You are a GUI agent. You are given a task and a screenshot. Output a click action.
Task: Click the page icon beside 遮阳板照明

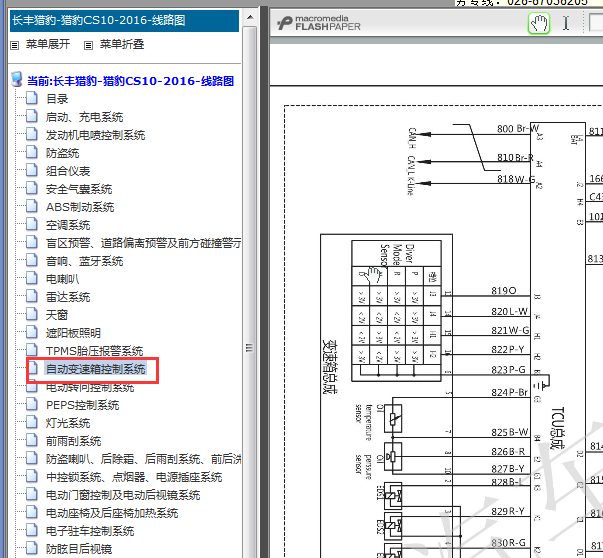pos(32,332)
